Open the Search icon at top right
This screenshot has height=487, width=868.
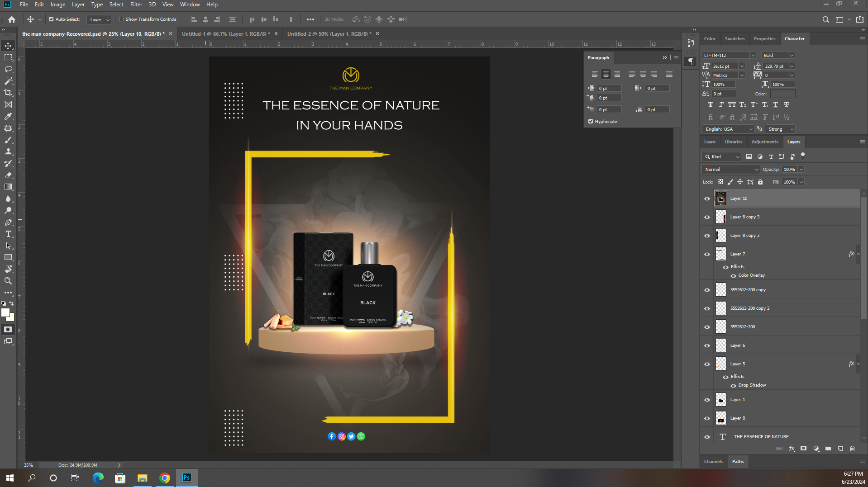[x=825, y=19]
